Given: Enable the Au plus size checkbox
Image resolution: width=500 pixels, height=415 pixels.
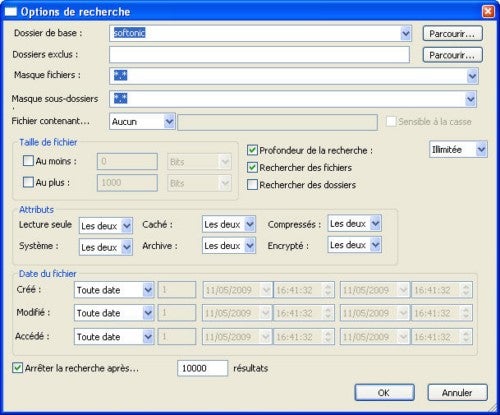Looking at the screenshot, I should click(x=28, y=182).
